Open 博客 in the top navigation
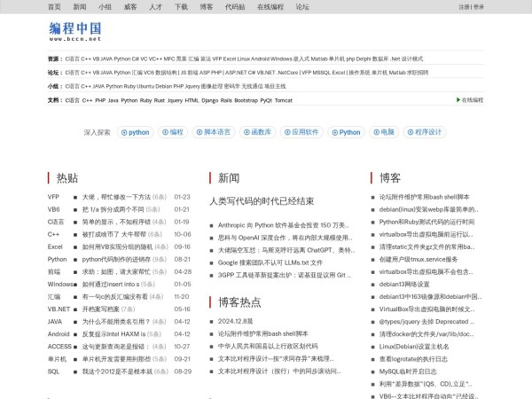The width and height of the screenshot is (532, 399). coord(207,7)
